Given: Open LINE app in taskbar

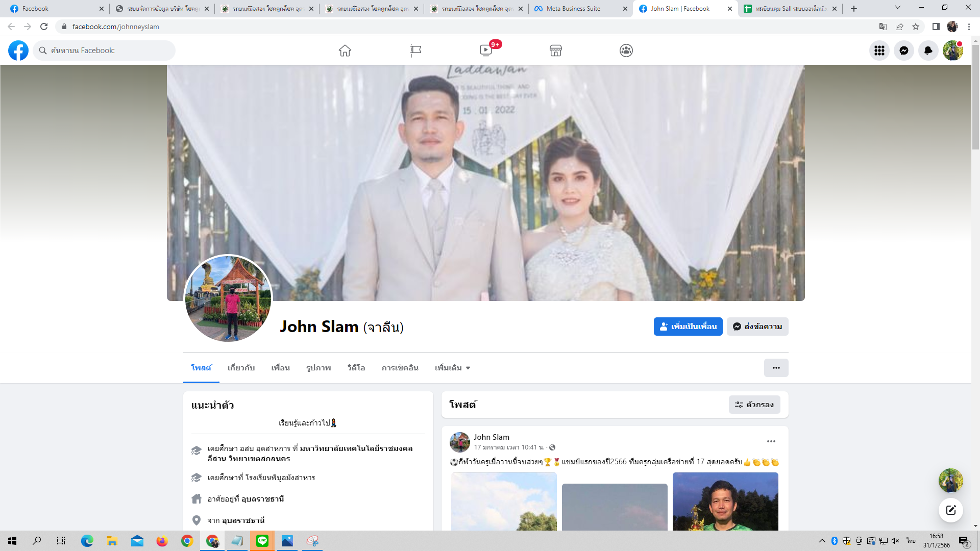Looking at the screenshot, I should pyautogui.click(x=262, y=541).
